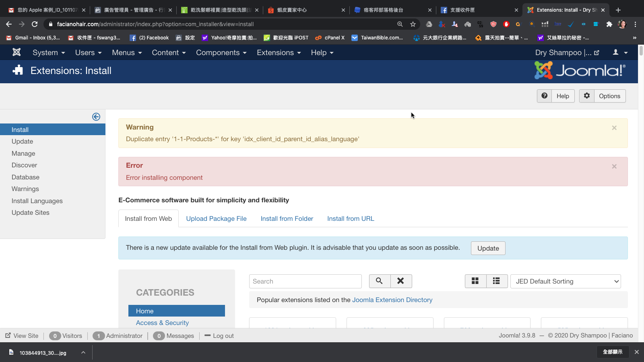
Task: Switch to grid view layout
Action: pos(475,281)
